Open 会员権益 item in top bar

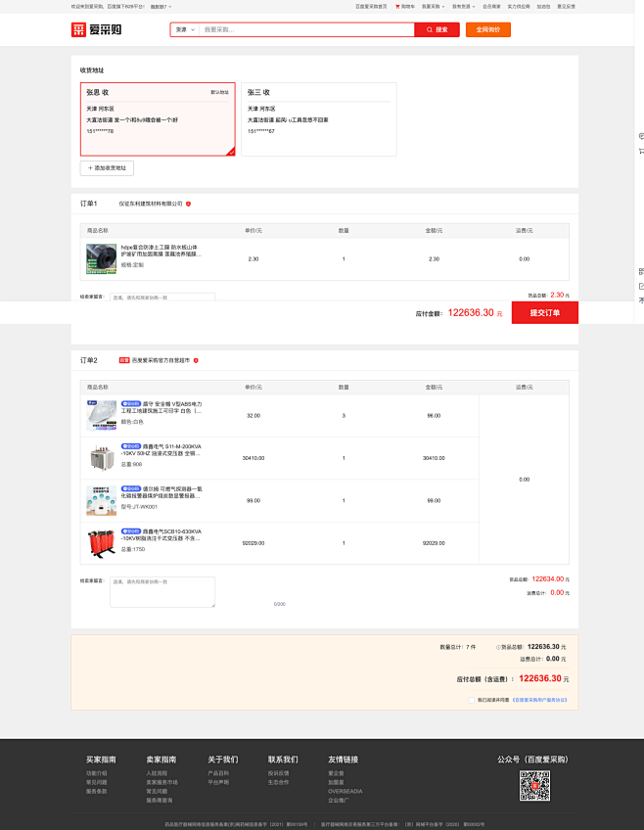point(491,6)
